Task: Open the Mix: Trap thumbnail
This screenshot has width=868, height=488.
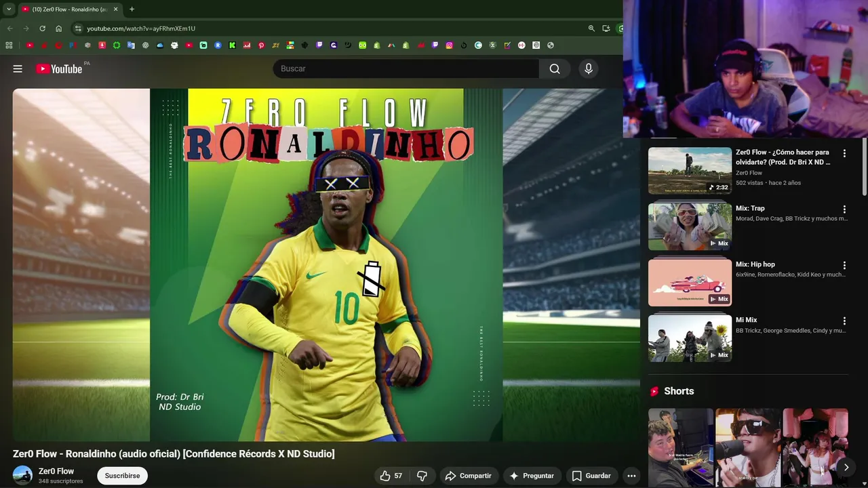Action: (x=690, y=226)
